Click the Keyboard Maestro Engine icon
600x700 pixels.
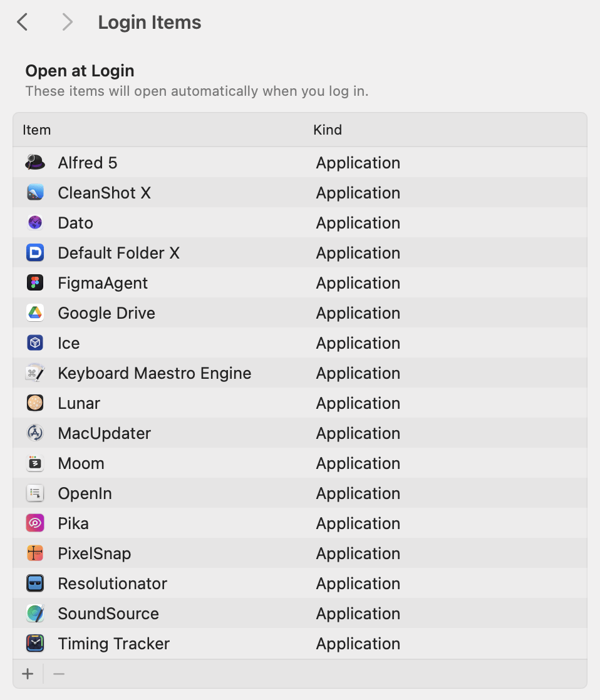tap(35, 373)
